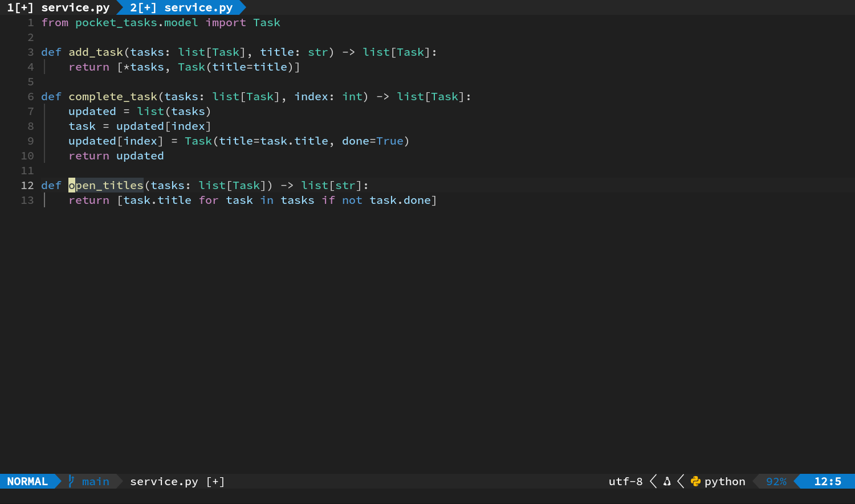
Task: Click the 'import' keyword on line 1
Action: point(226,22)
